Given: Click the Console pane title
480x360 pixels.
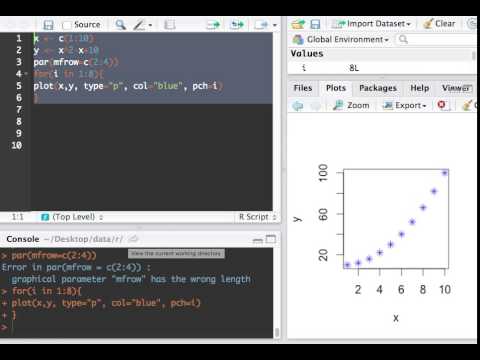Looking at the screenshot, I should pos(23,239).
